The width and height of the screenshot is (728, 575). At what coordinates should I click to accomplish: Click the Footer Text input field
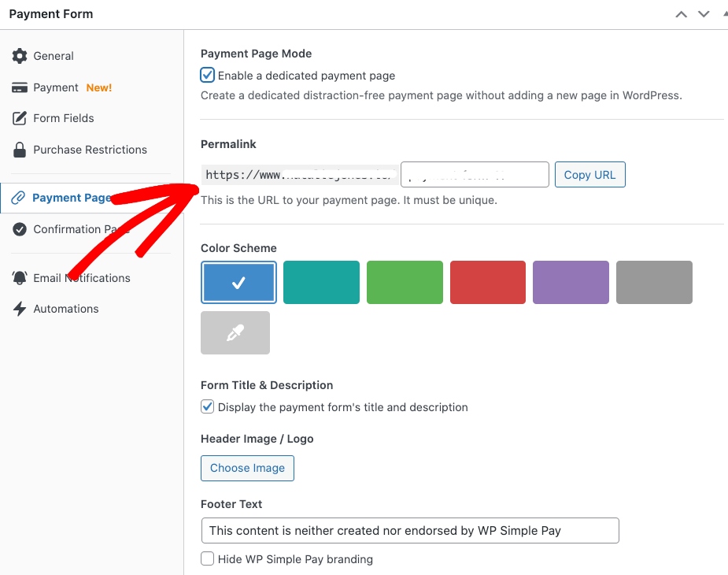tap(409, 531)
